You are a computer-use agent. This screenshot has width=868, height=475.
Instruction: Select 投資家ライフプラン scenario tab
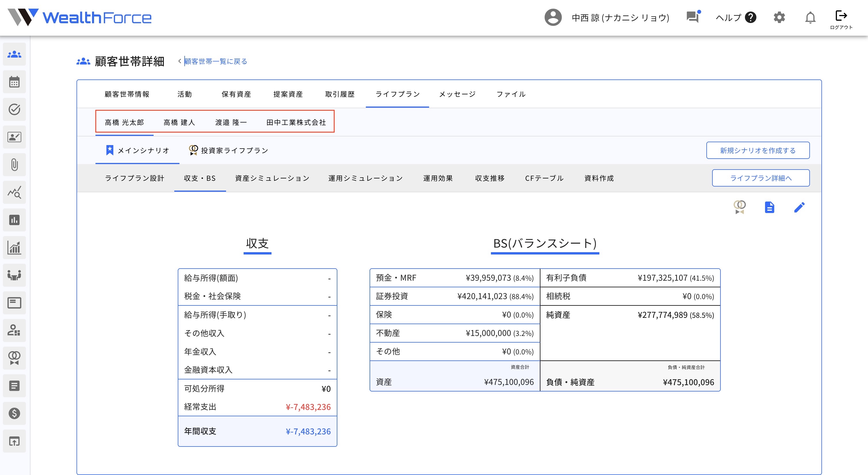(x=228, y=151)
